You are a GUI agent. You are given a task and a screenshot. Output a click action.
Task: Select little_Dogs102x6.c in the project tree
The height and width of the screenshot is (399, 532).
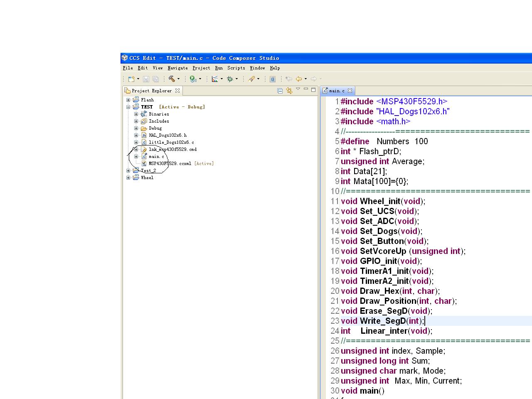coord(171,142)
